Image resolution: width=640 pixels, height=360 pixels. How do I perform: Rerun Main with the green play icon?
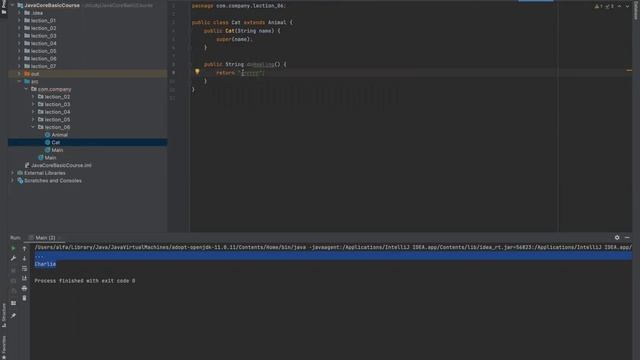tap(13, 248)
